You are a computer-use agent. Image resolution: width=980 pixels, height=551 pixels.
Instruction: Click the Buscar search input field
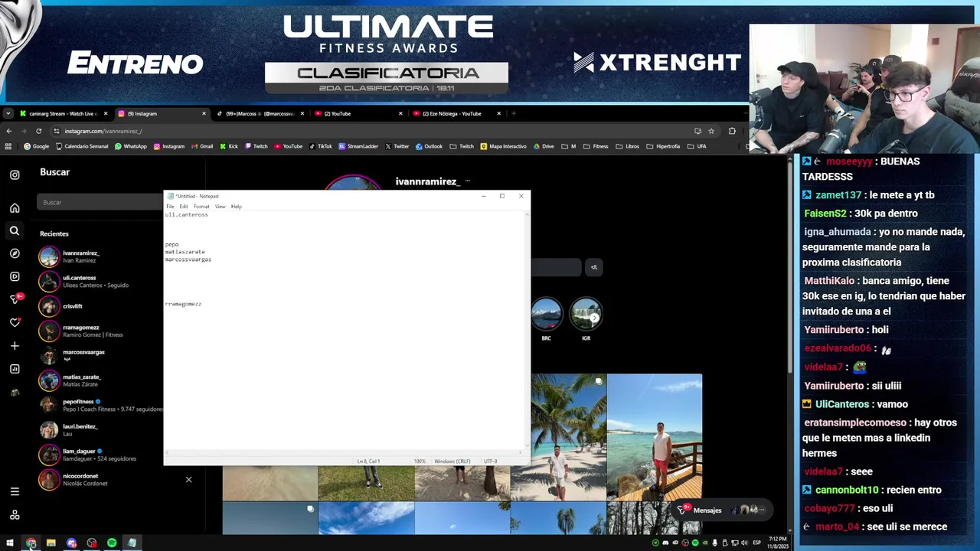[x=100, y=202]
